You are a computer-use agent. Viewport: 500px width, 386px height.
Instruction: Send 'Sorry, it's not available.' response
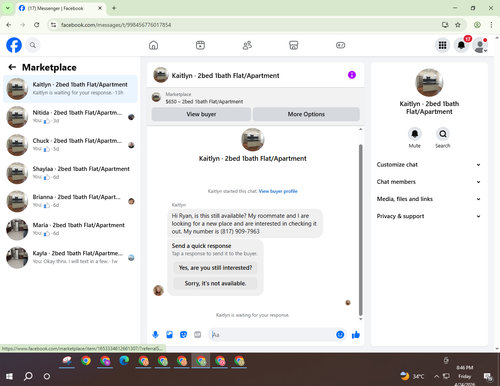tap(215, 283)
